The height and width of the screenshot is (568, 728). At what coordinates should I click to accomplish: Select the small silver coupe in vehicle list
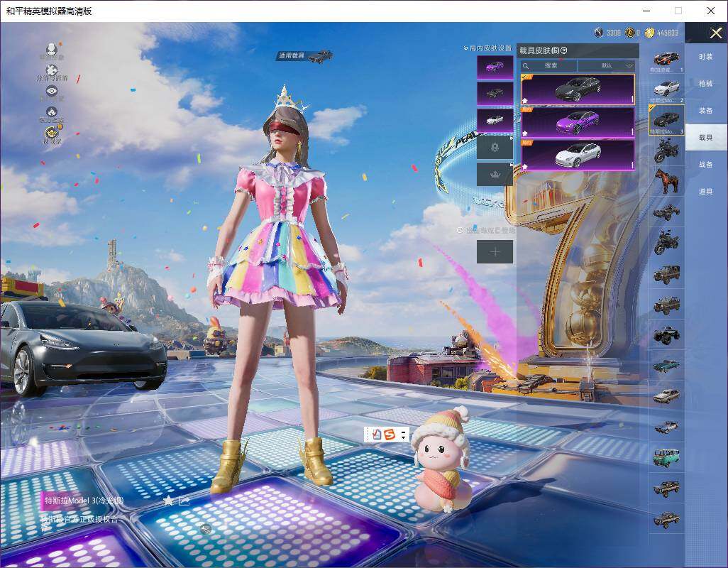tap(666, 426)
